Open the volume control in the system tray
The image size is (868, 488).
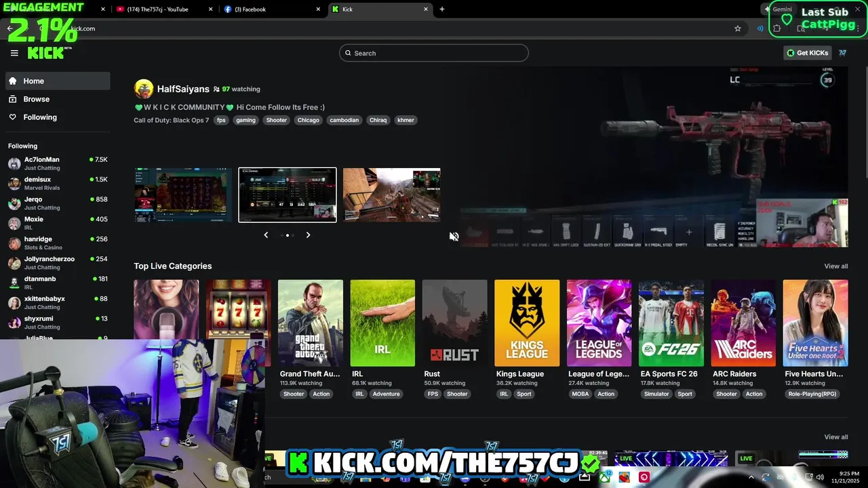pos(820,477)
